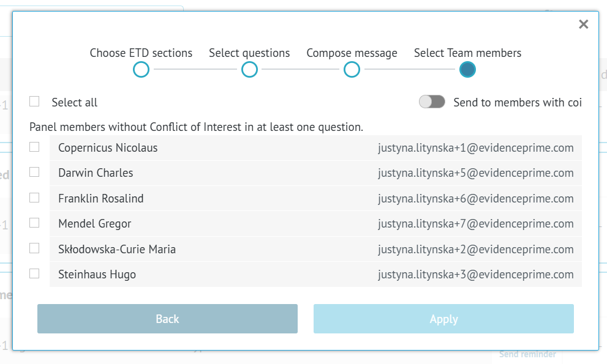
Task: Enable the Skłodowska-Curie Maria checkbox
Action: 34,248
